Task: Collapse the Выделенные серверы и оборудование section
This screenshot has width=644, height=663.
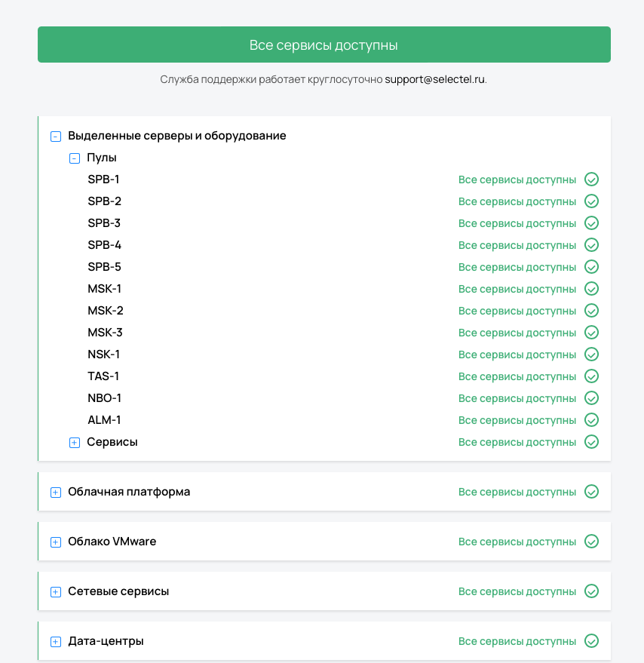Action: 56,137
